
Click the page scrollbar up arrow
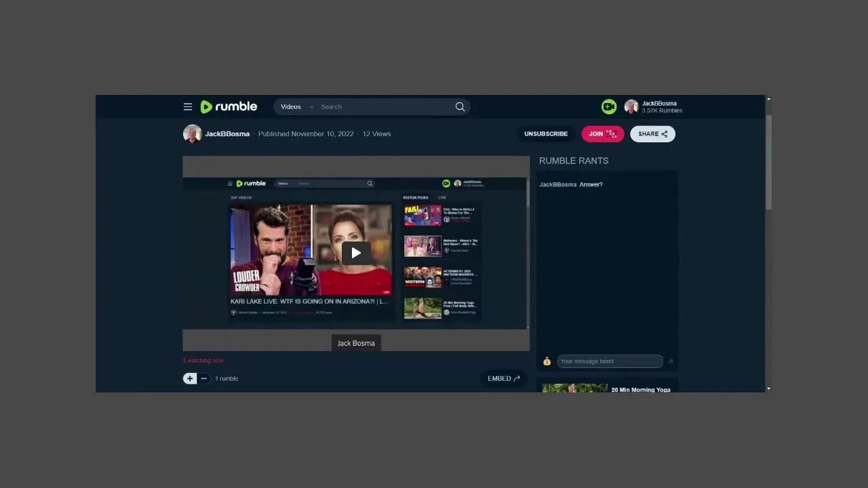(768, 99)
